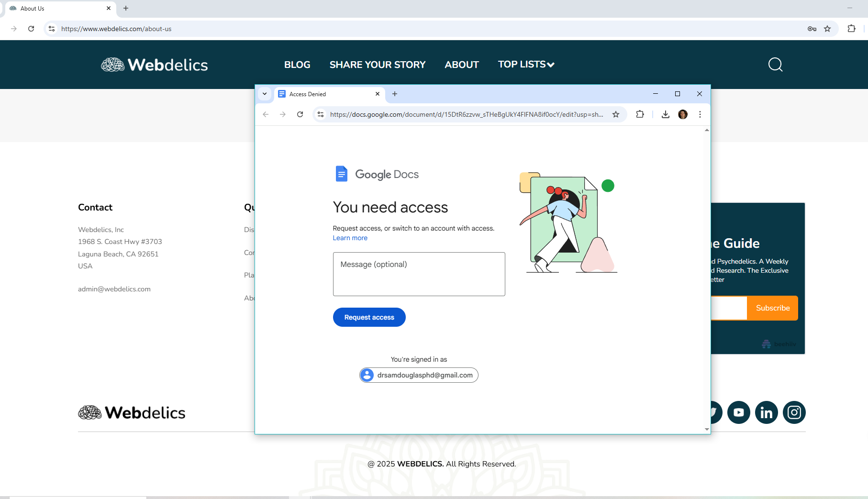Go forward in the Google Docs window
868x499 pixels.
283,114
